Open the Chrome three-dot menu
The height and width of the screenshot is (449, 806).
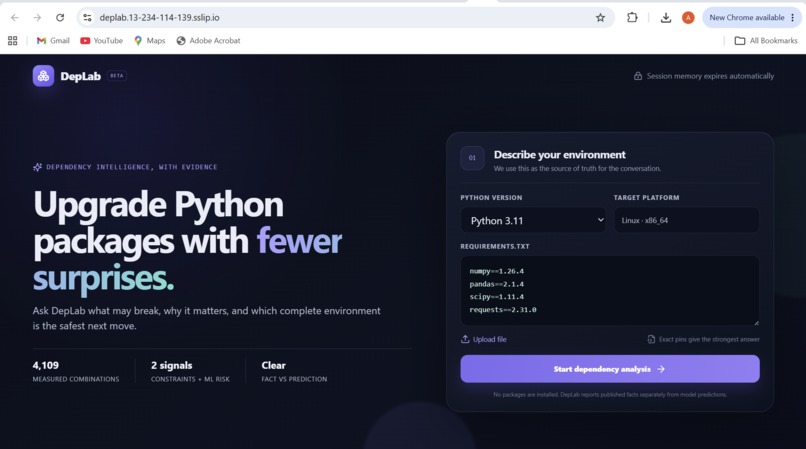(793, 17)
